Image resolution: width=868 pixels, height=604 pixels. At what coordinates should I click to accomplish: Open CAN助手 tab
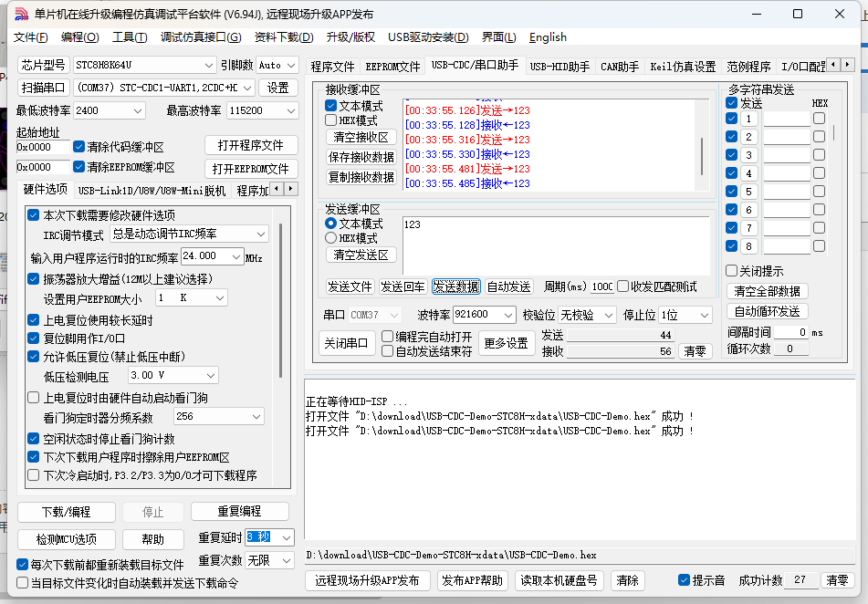(620, 67)
